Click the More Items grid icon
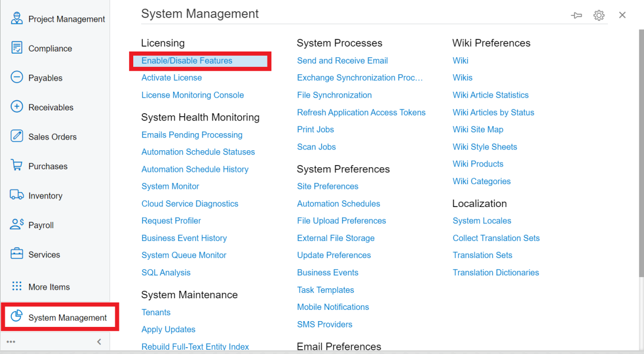Image resolution: width=644 pixels, height=354 pixels. coord(15,287)
